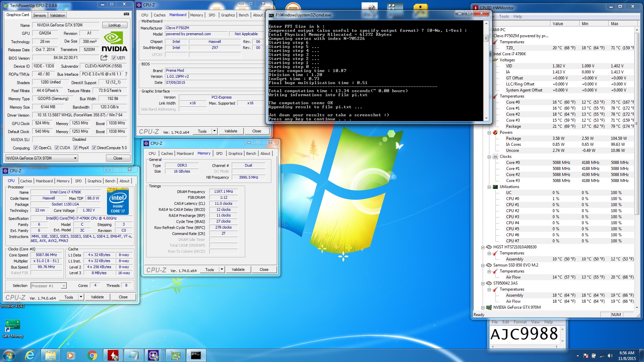Click the Tools button in the CPU-Z CPU window
This screenshot has width=644, height=362.
[69, 297]
